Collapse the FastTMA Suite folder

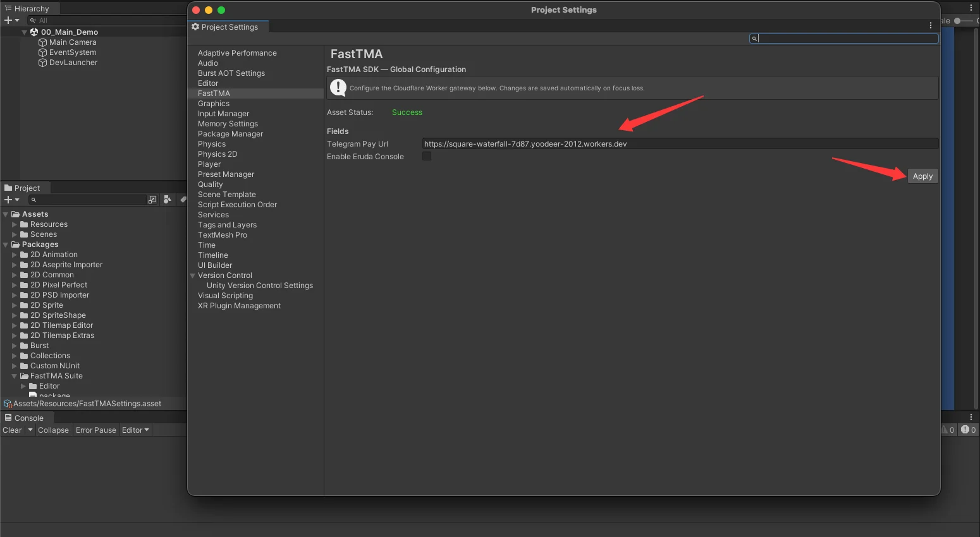[x=15, y=376]
